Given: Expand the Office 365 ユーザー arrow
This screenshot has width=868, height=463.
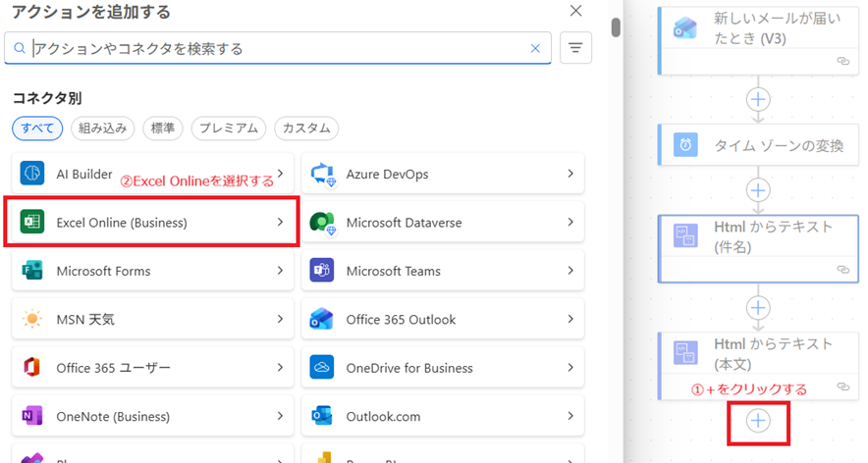Looking at the screenshot, I should [281, 368].
